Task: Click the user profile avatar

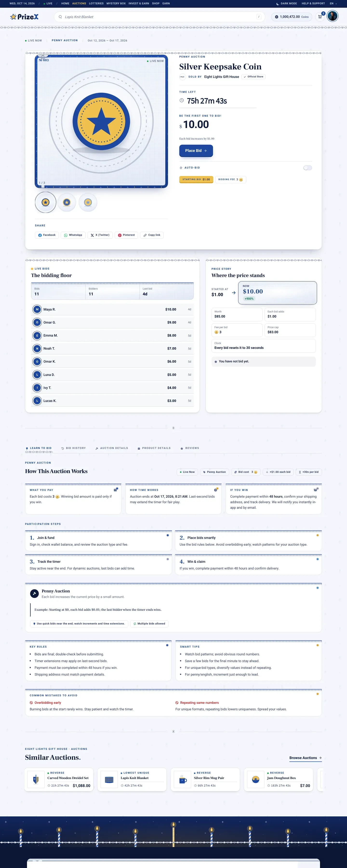Action: (332, 16)
